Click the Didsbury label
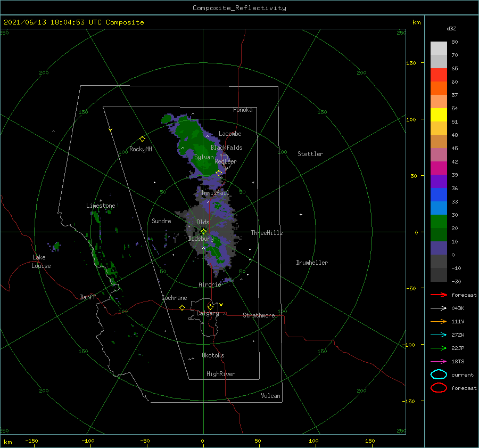479x448 pixels. 201,239
